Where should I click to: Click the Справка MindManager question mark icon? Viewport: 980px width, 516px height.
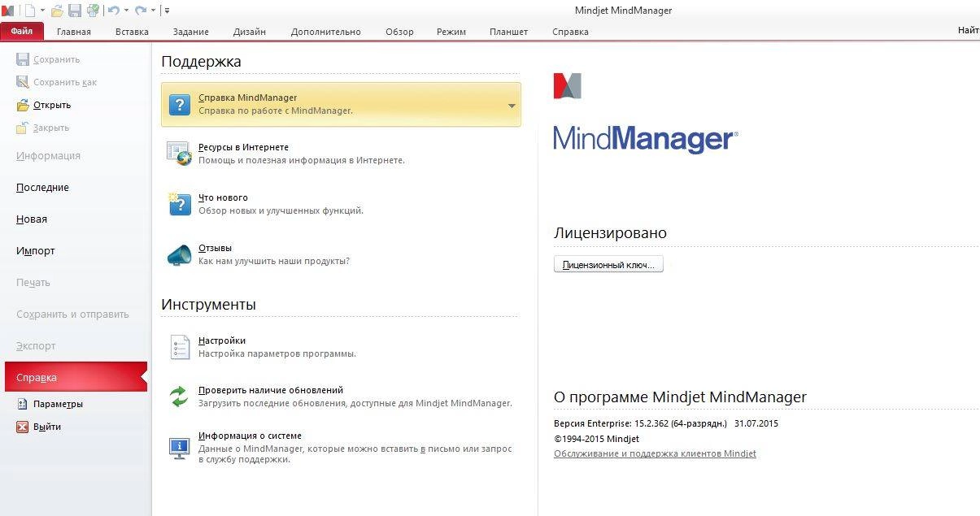coord(180,104)
